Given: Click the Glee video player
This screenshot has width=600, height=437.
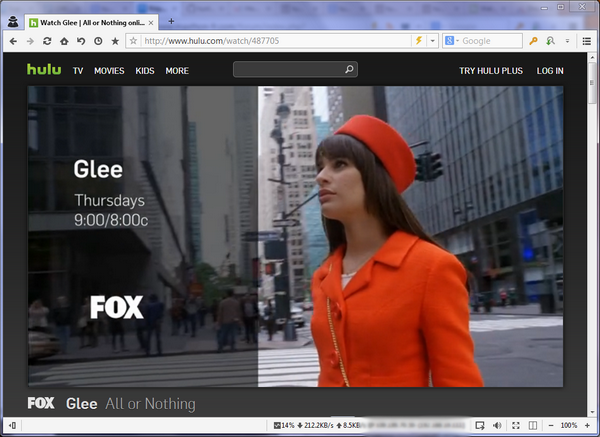Looking at the screenshot, I should coord(295,236).
